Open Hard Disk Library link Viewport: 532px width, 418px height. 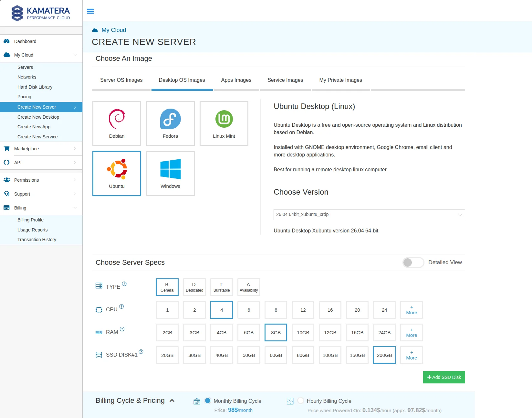pyautogui.click(x=35, y=87)
